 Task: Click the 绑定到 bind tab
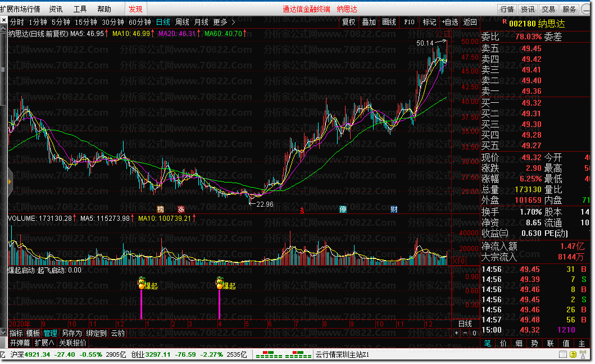point(97,333)
